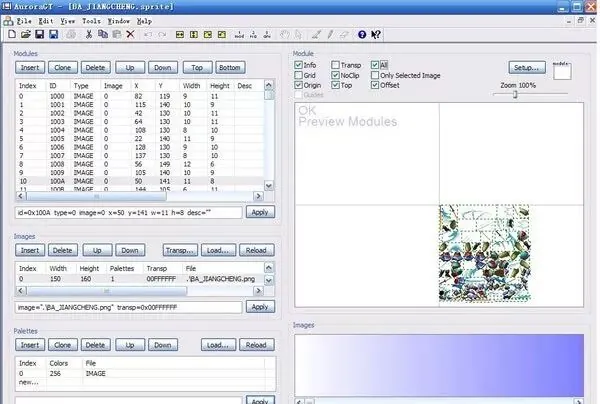Click the red X delete icon

130,34
